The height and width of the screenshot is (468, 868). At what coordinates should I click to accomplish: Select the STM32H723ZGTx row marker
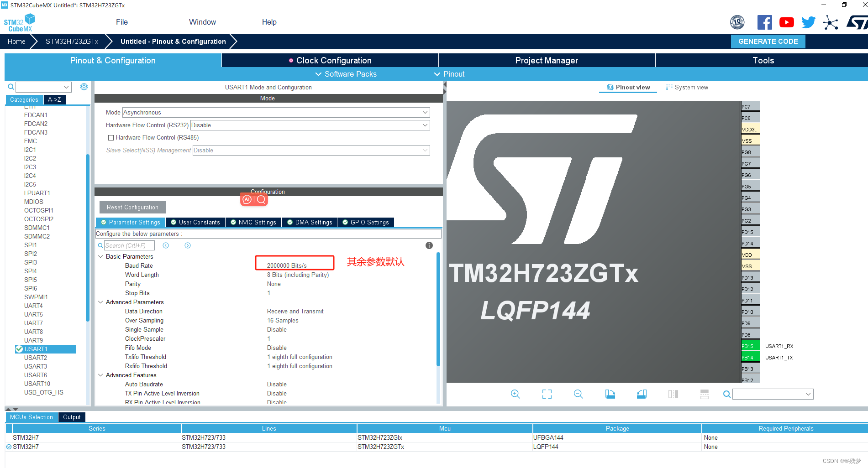pyautogui.click(x=9, y=447)
